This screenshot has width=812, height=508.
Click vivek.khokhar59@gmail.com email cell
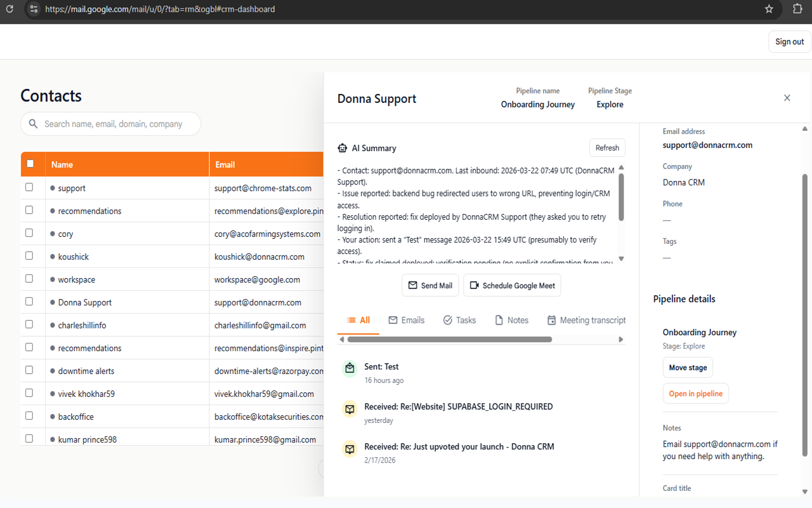(x=264, y=394)
